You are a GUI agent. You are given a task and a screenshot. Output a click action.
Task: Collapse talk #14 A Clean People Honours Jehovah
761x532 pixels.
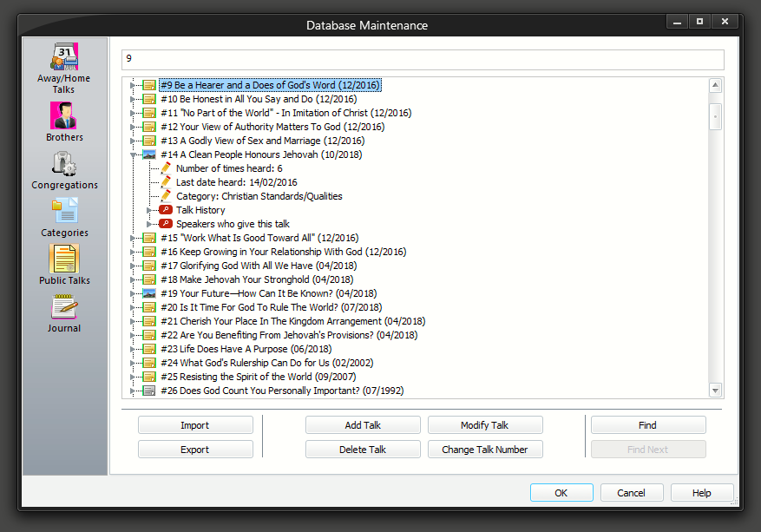(x=133, y=154)
